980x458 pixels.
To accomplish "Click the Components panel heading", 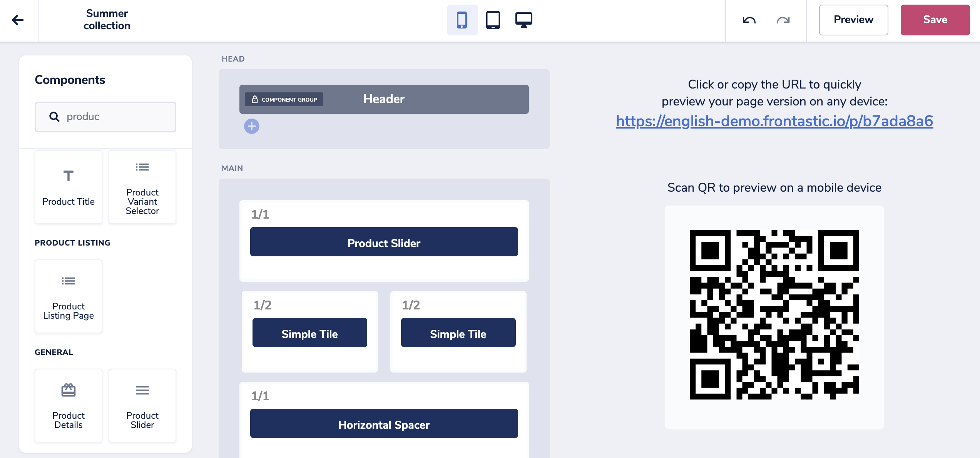I will (x=70, y=80).
